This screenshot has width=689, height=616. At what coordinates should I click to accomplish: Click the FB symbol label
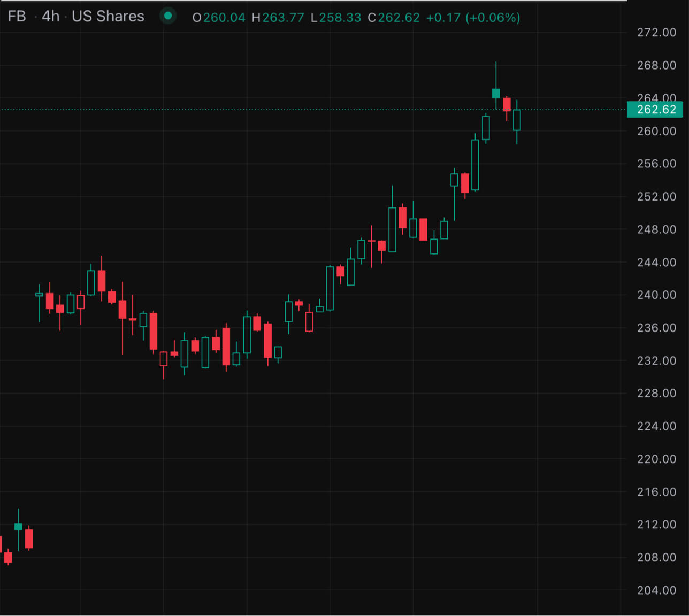coord(17,17)
